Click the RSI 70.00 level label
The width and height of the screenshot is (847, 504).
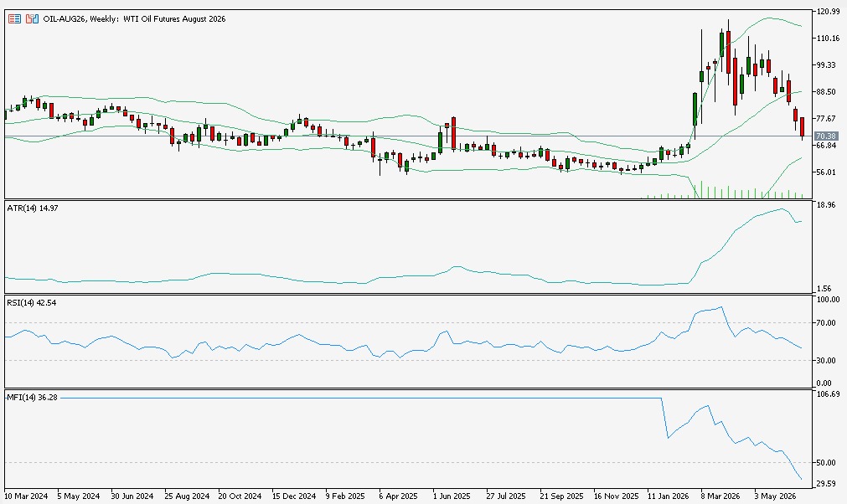click(x=828, y=322)
